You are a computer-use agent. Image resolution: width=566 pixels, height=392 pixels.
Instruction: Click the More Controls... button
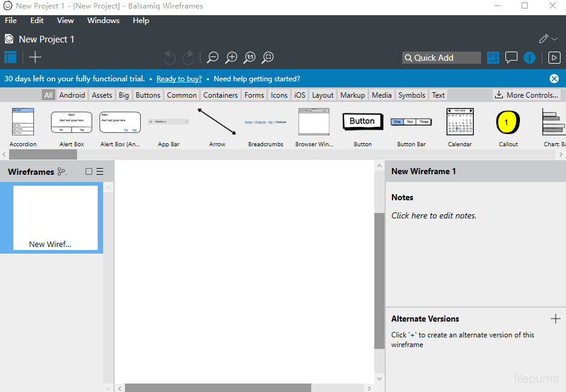pos(527,95)
